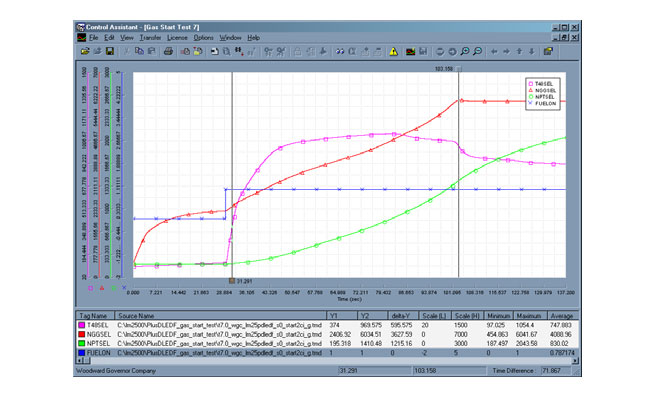The height and width of the screenshot is (397, 655).
Task: Open the File menu
Action: coord(94,38)
